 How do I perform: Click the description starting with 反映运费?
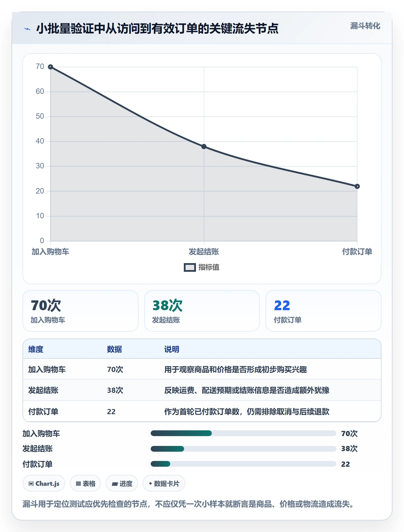[x=247, y=390]
